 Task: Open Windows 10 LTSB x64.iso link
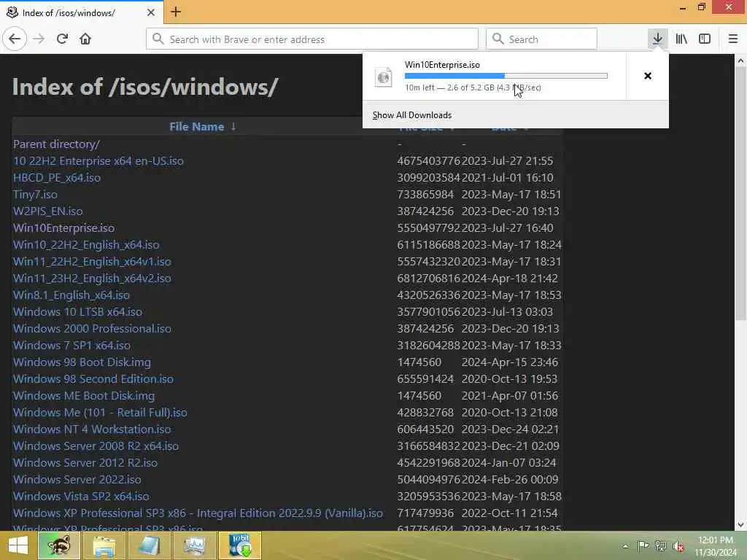[x=77, y=311]
